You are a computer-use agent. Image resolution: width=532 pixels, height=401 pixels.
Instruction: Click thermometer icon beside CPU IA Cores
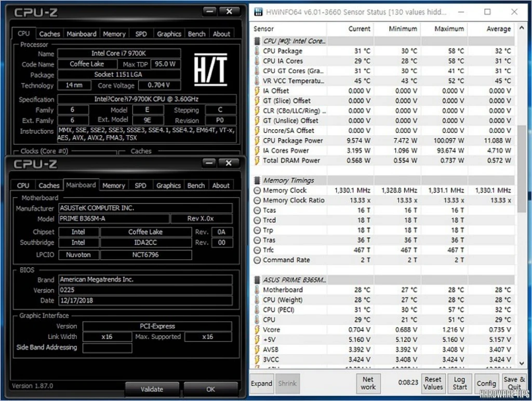click(257, 61)
